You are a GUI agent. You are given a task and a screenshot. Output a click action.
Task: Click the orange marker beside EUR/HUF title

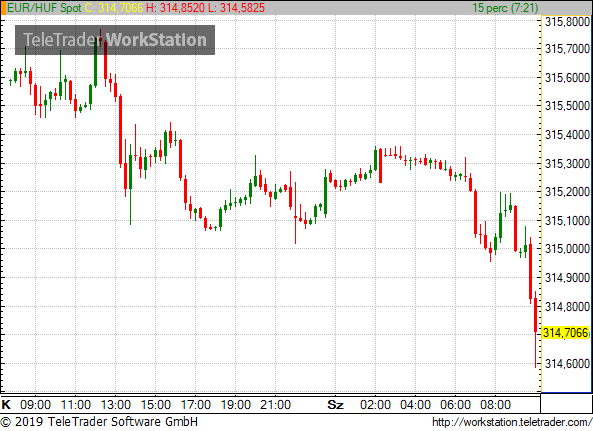click(3, 8)
